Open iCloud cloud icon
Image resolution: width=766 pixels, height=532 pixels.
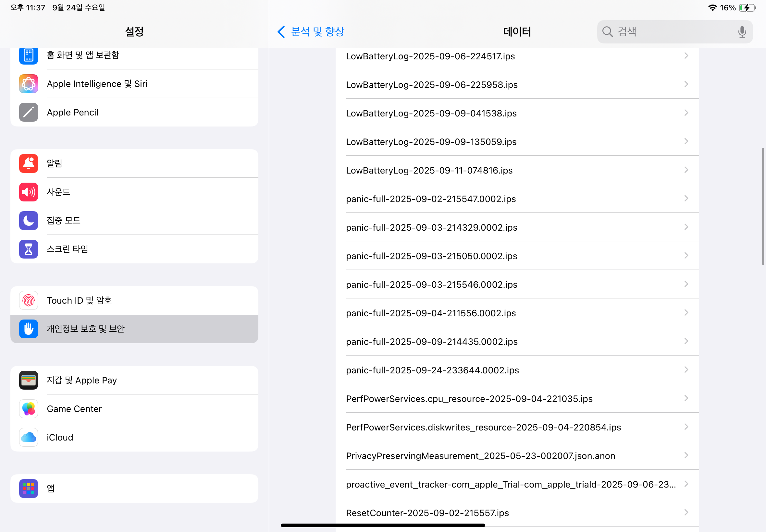[x=28, y=437]
